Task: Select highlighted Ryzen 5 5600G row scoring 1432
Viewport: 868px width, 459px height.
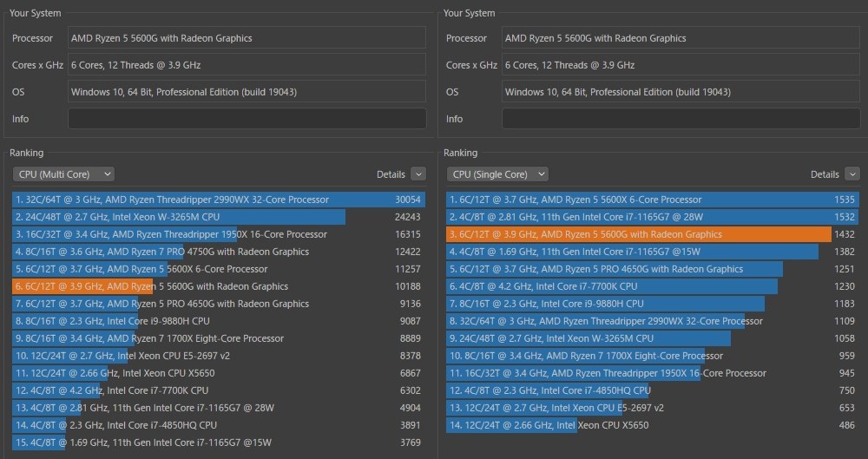Action: (653, 234)
